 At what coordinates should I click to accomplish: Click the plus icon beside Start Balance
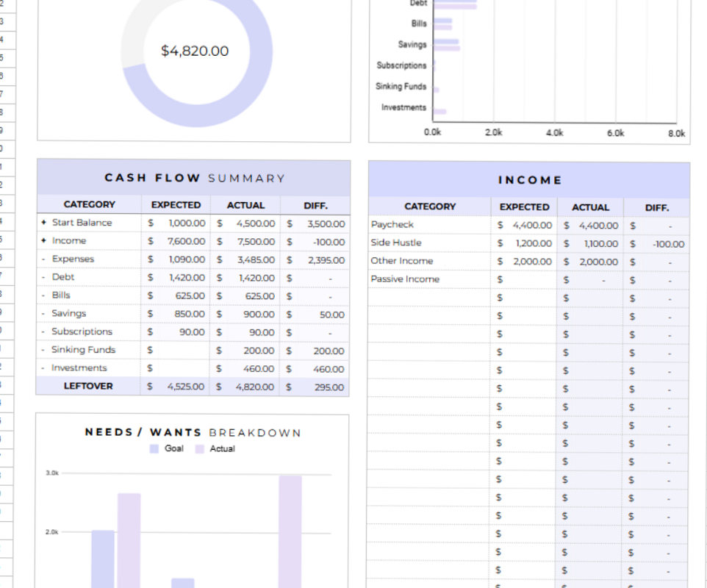pyautogui.click(x=43, y=223)
